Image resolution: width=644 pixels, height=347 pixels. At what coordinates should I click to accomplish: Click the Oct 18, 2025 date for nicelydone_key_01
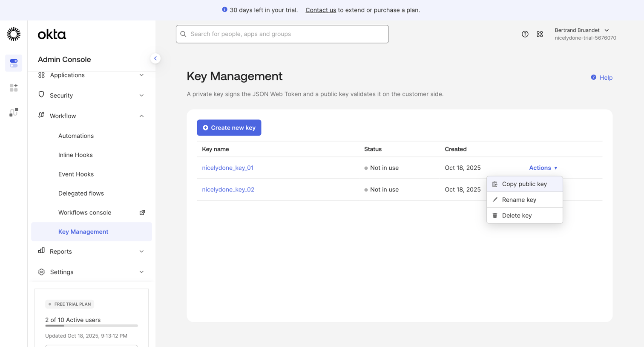tap(463, 168)
